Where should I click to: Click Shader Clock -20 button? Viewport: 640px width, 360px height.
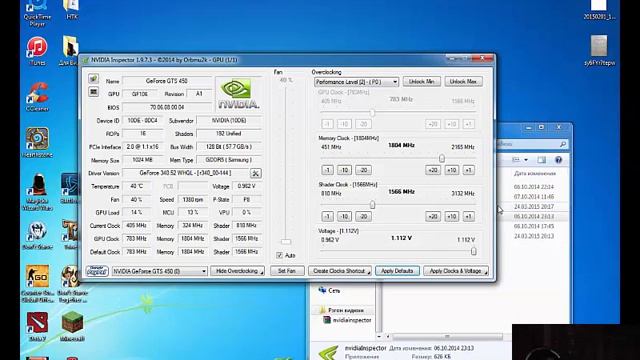363,216
